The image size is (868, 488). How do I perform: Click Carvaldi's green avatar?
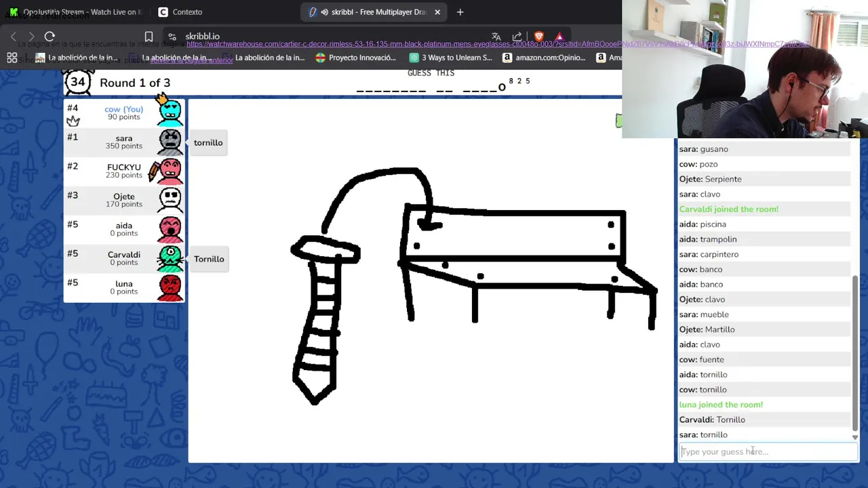(x=170, y=258)
